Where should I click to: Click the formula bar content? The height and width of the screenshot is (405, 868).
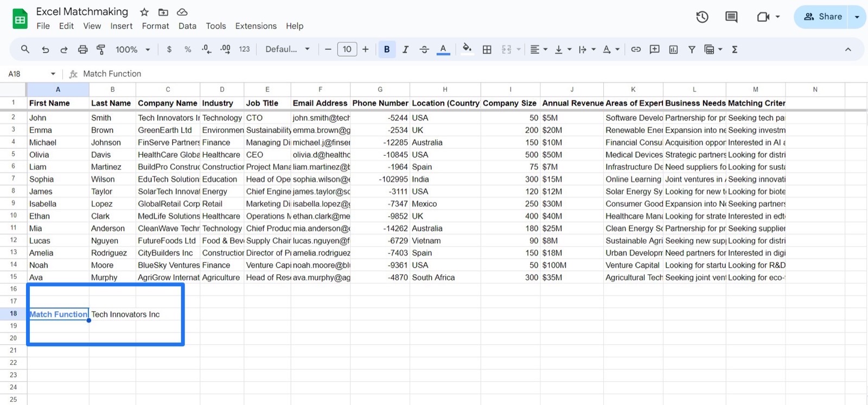(112, 74)
